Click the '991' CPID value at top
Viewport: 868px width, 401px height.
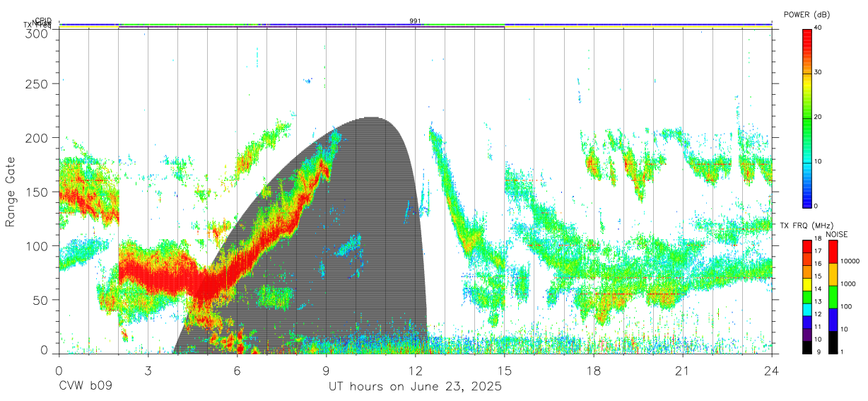click(x=415, y=21)
